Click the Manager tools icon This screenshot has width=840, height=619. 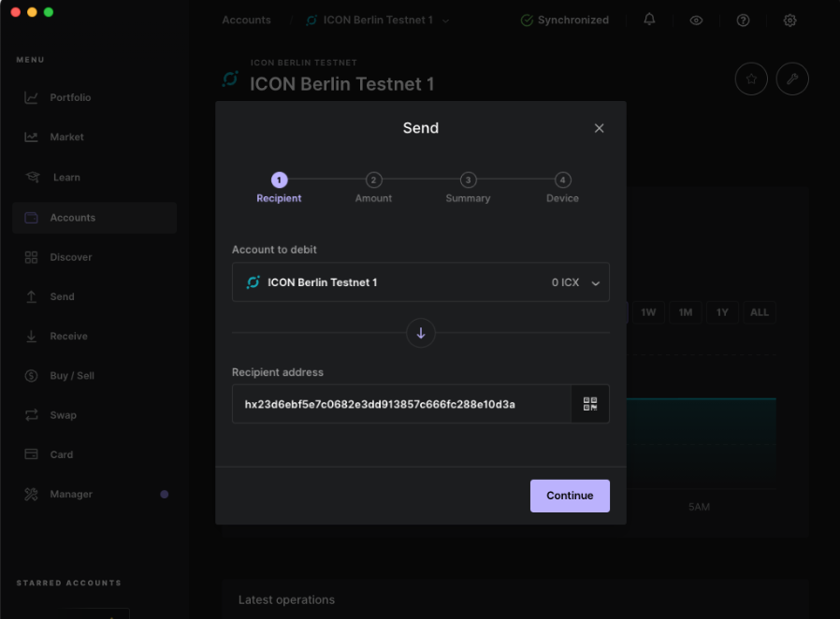pos(31,495)
